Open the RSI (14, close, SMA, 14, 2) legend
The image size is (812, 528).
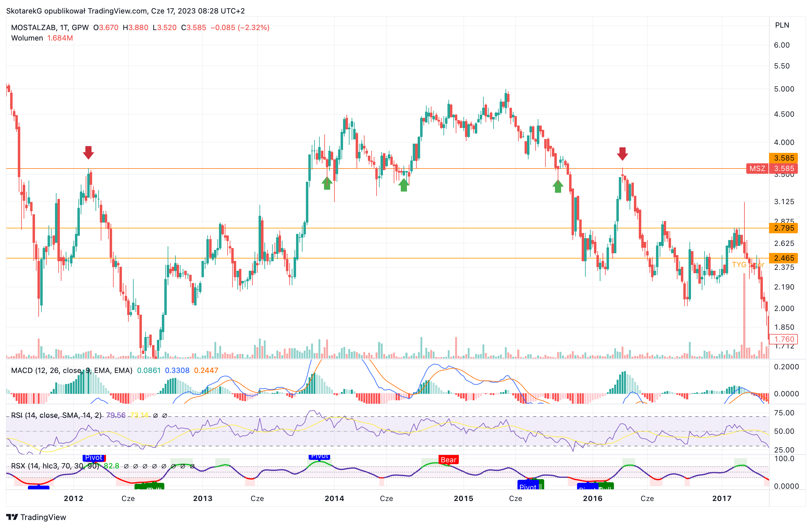pos(56,415)
